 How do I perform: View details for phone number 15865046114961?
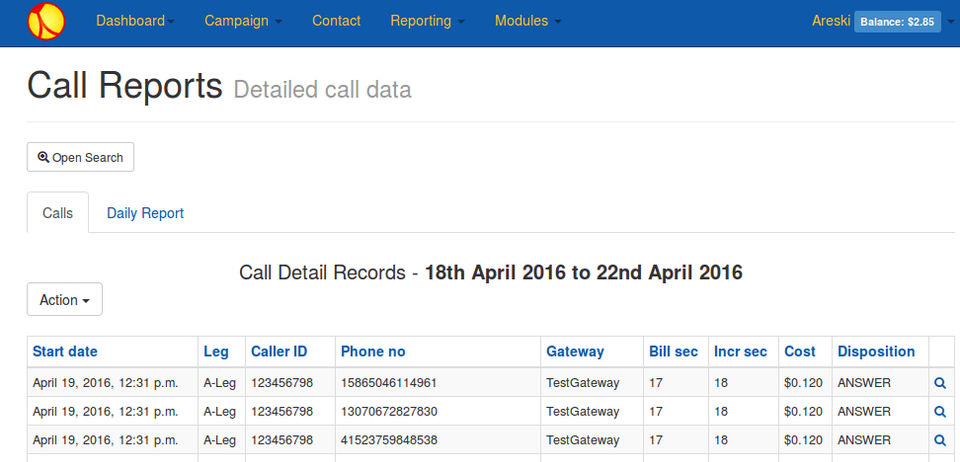pyautogui.click(x=939, y=383)
